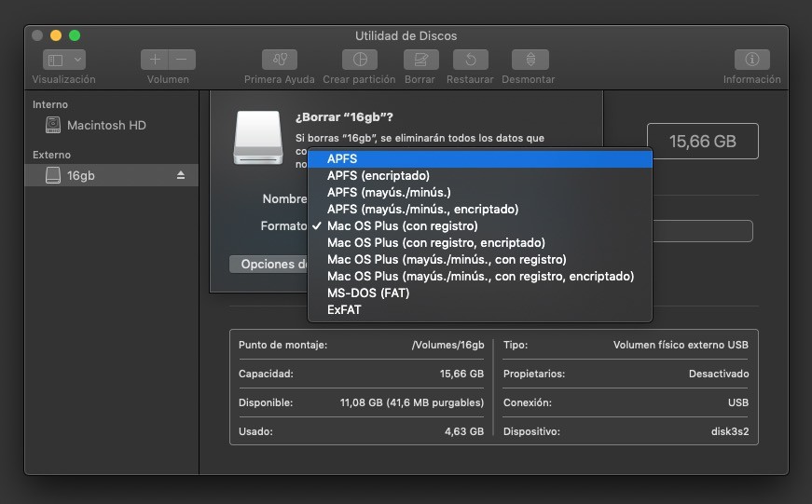
Task: Click the Primera Ayuda toolbar icon
Action: point(279,60)
